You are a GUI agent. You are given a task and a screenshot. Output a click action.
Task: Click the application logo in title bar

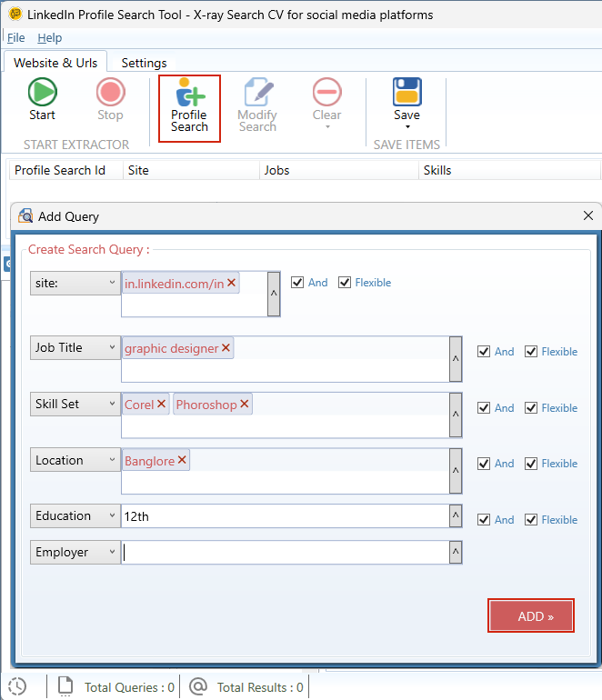pyautogui.click(x=15, y=15)
